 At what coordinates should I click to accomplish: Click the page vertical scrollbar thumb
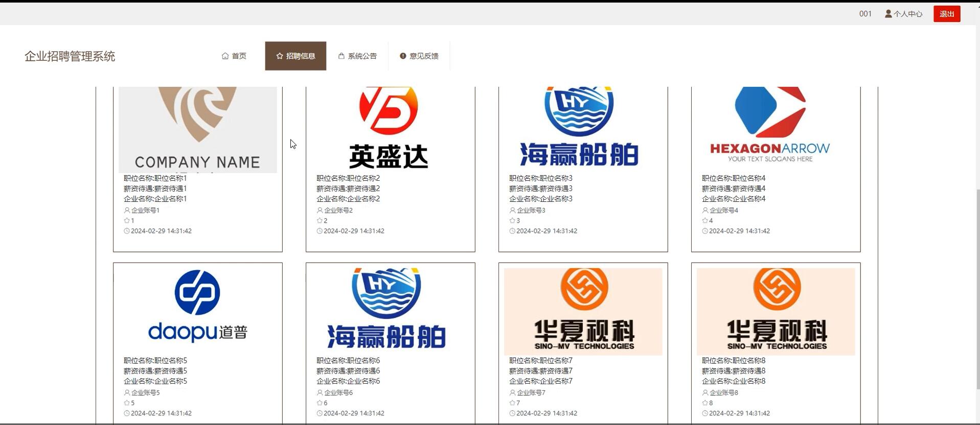pos(978,289)
